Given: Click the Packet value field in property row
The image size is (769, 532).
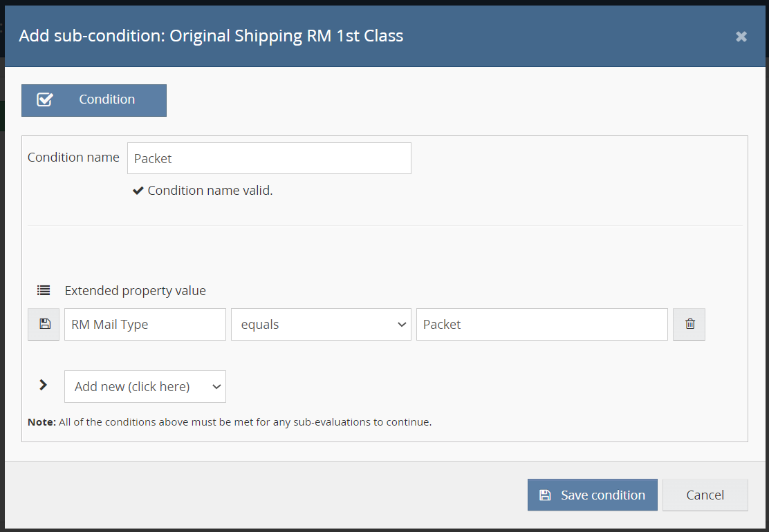Looking at the screenshot, I should (541, 324).
